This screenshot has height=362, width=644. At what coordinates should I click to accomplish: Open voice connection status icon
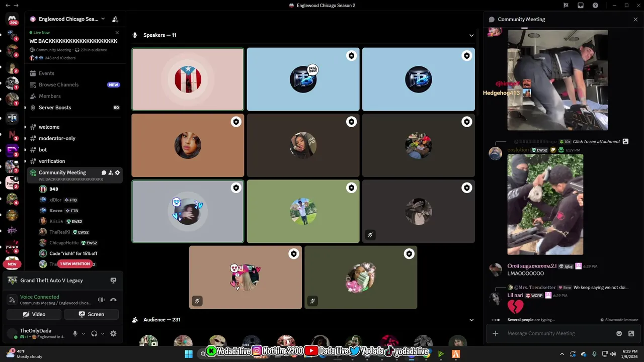click(12, 300)
